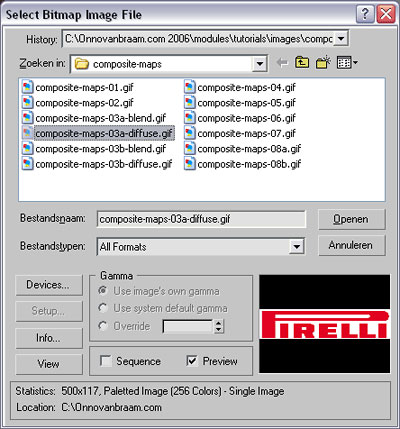Image resolution: width=400 pixels, height=429 pixels.
Task: Select file name composite-maps-01.gif
Action: click(x=84, y=88)
